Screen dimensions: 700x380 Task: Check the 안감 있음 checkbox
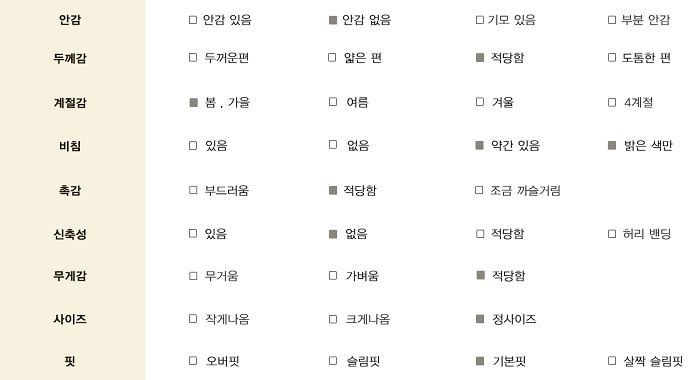193,20
